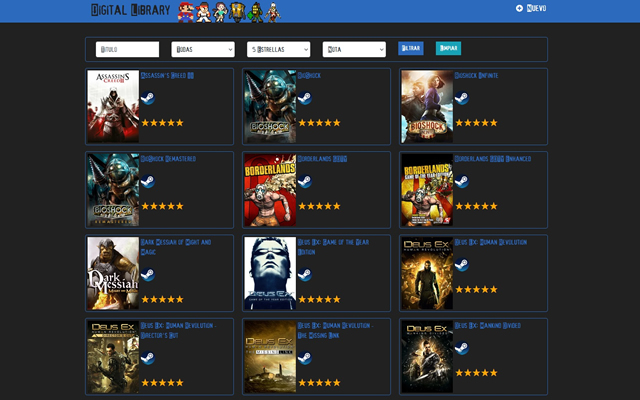
Task: Focus the Titulo search field
Action: click(127, 49)
